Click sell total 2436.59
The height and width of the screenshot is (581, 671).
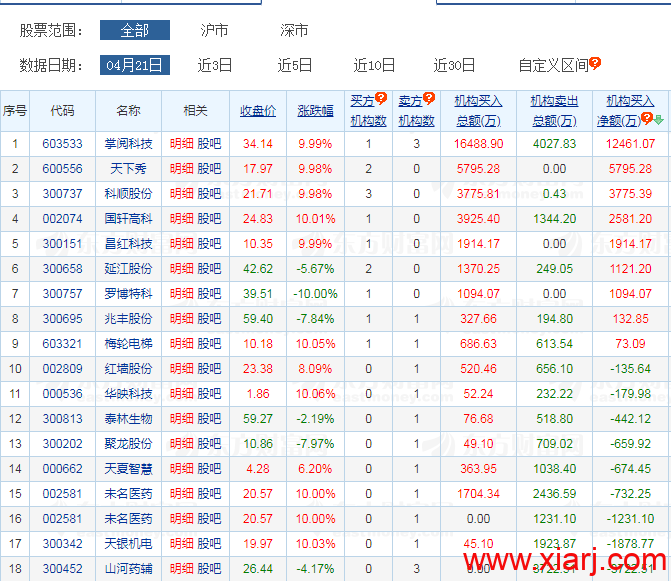click(x=554, y=494)
